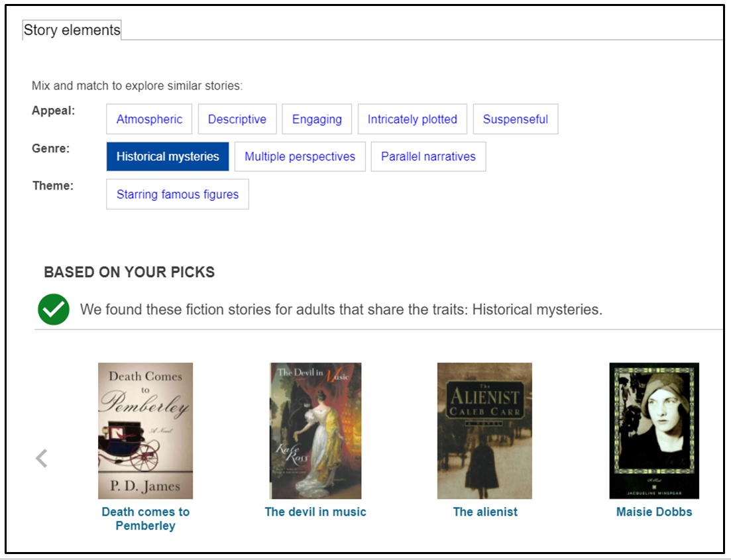Image resolution: width=731 pixels, height=560 pixels.
Task: Click the left carousel arrow
Action: click(x=41, y=457)
